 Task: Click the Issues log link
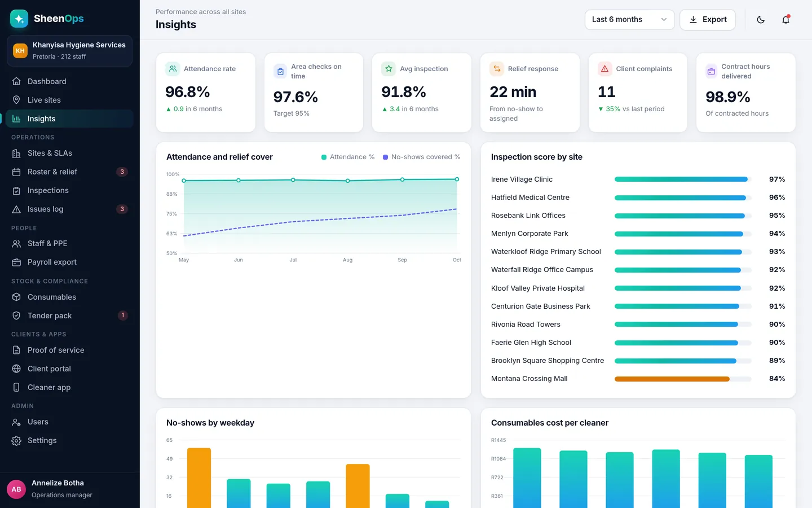(70, 209)
